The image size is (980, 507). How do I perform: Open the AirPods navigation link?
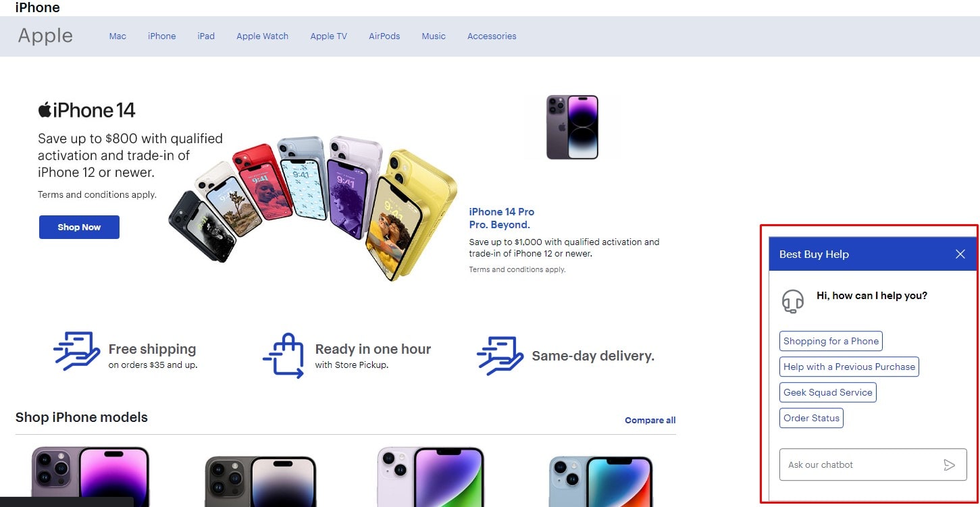point(384,36)
